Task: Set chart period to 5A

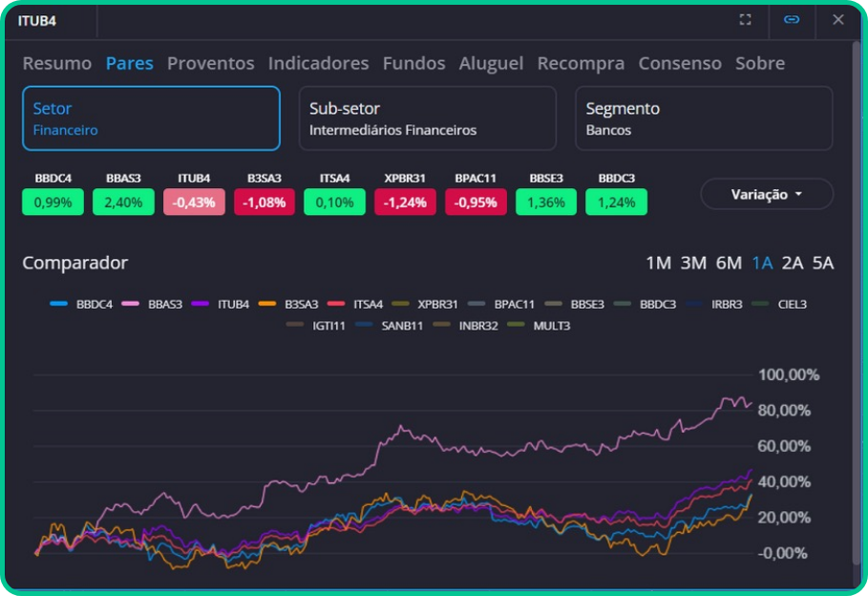Action: 822,264
